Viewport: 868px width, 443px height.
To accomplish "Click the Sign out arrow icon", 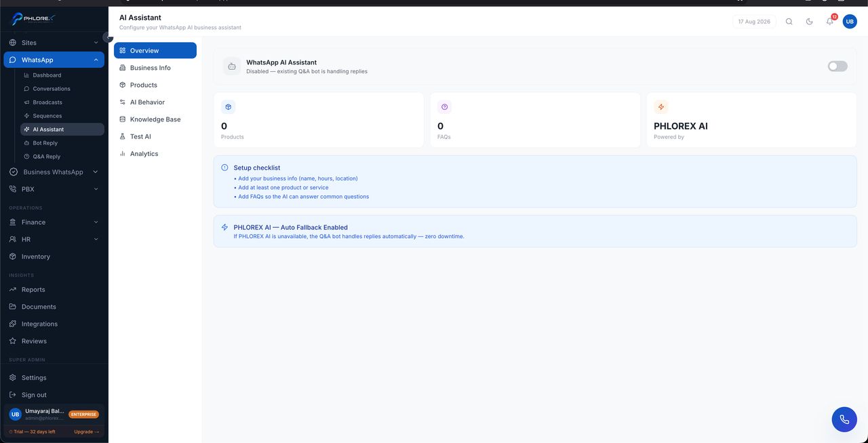I will tap(13, 395).
